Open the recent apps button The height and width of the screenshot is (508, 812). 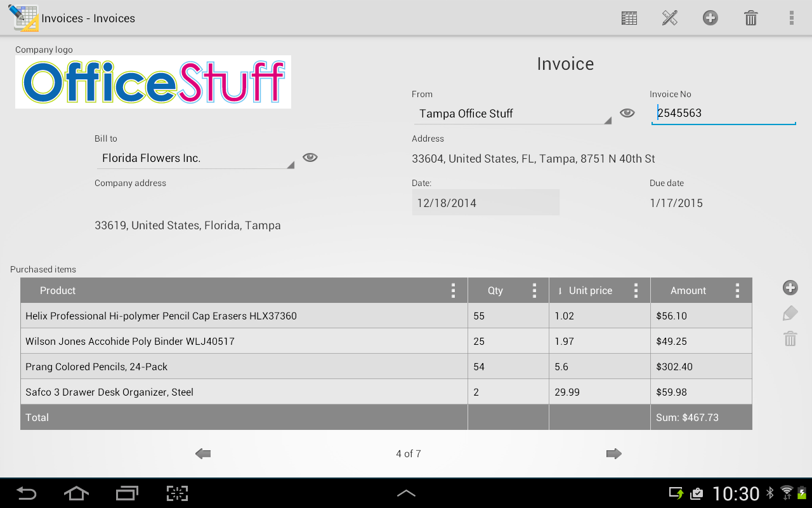click(x=127, y=493)
